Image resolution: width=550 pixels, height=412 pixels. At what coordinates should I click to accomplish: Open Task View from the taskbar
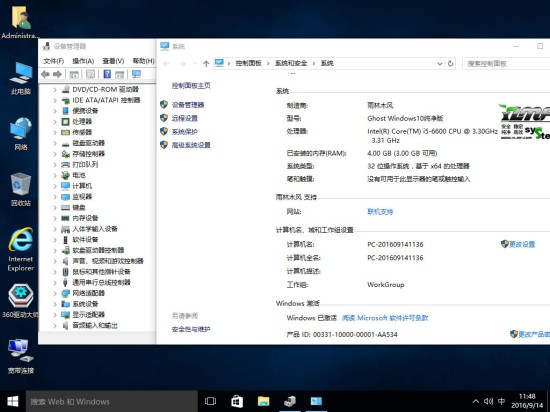click(x=210, y=401)
